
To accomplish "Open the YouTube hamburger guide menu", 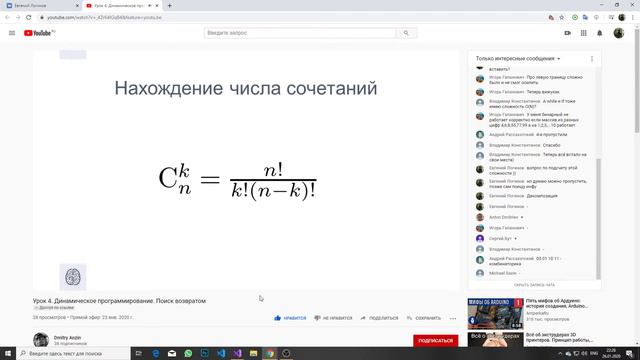I will pos(12,33).
